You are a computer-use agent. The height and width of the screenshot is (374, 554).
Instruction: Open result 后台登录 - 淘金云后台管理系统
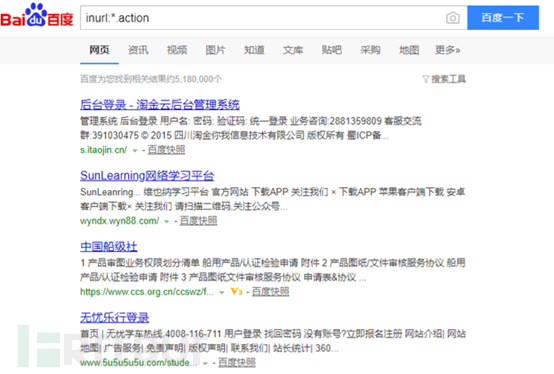tap(160, 105)
